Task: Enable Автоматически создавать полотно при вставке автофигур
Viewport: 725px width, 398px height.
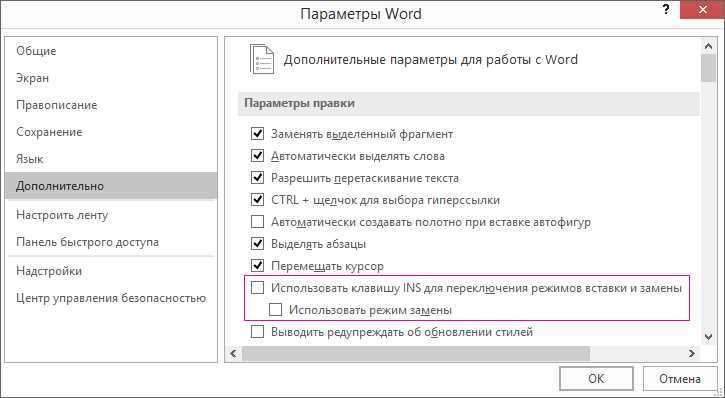Action: [x=257, y=222]
